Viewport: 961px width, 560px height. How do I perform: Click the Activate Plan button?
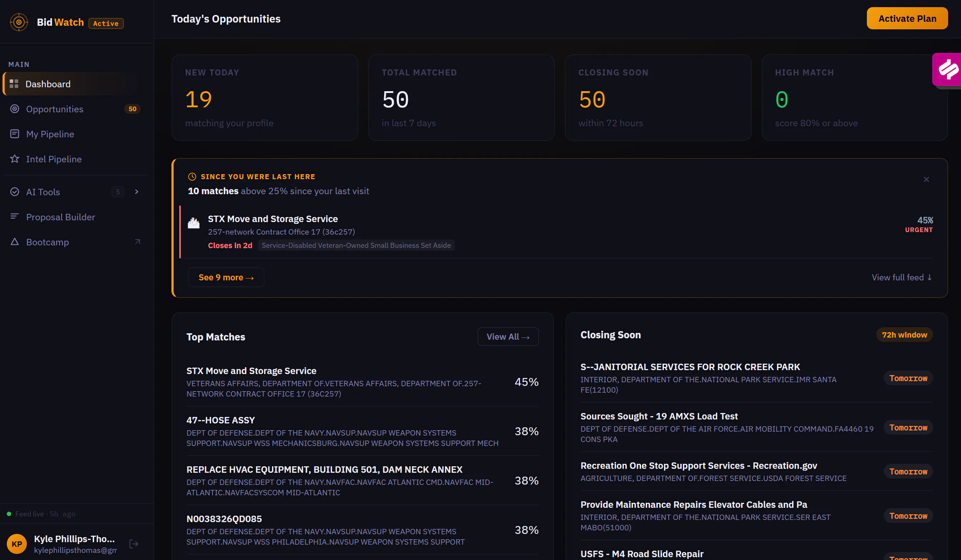point(907,18)
